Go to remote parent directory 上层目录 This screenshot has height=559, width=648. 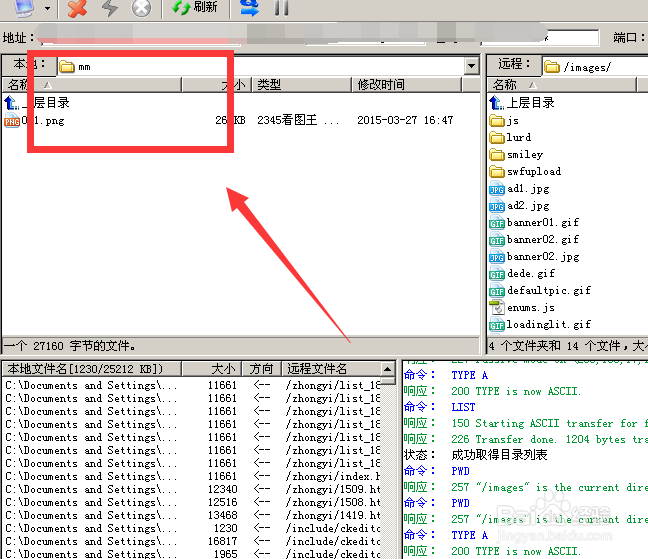[x=522, y=102]
